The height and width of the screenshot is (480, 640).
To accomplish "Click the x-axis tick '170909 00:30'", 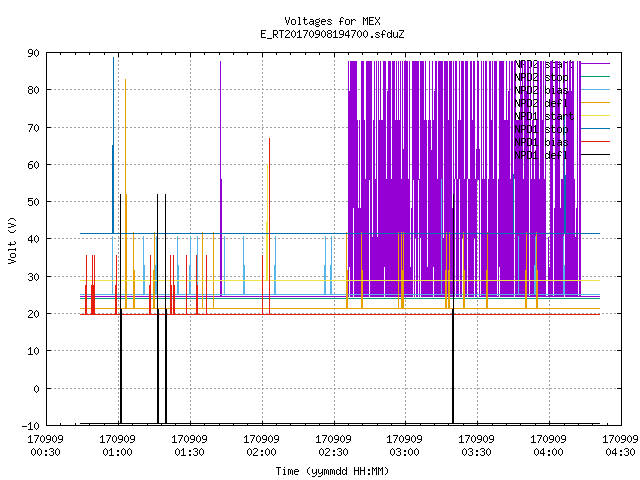I will click(45, 446).
